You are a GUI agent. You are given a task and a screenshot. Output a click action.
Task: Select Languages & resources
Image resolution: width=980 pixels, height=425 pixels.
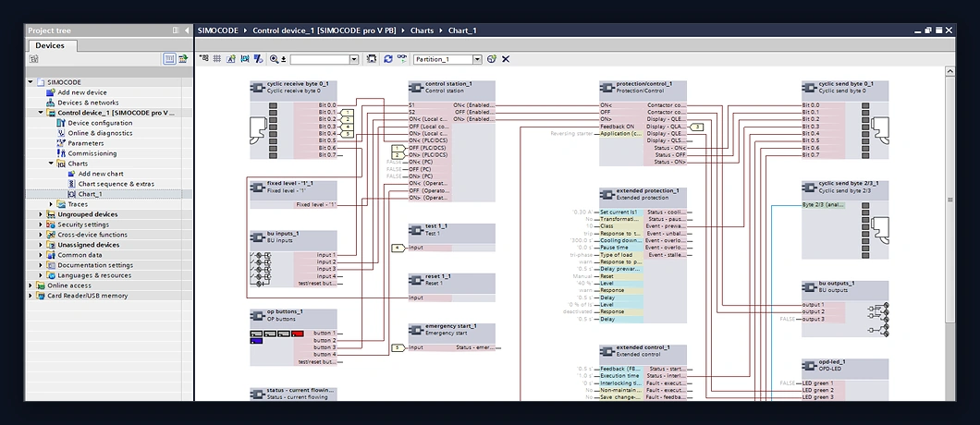[x=93, y=275]
